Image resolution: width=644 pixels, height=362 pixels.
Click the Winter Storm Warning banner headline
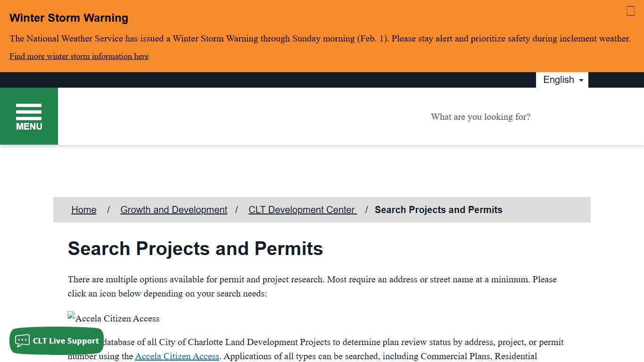(69, 18)
